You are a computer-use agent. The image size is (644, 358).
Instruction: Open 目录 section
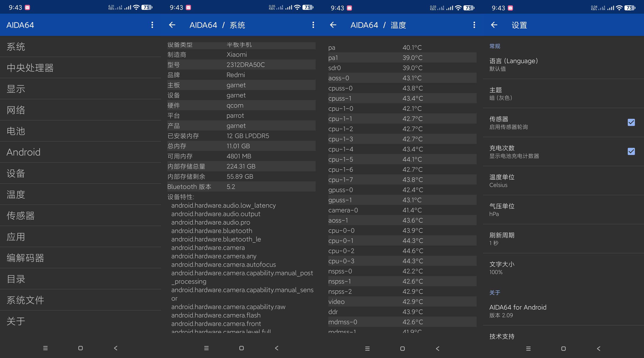[80, 279]
